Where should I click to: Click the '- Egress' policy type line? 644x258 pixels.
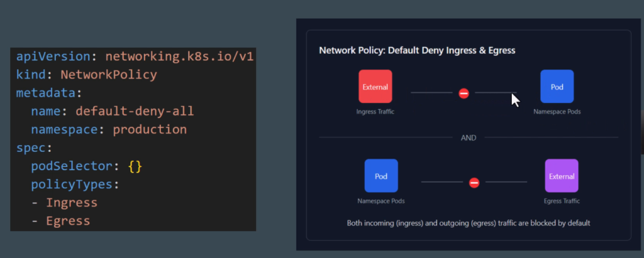point(61,221)
